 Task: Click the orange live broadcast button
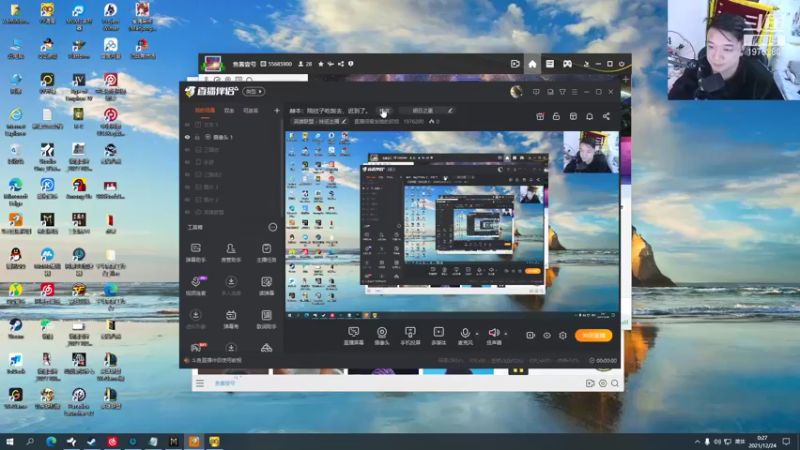pos(593,335)
